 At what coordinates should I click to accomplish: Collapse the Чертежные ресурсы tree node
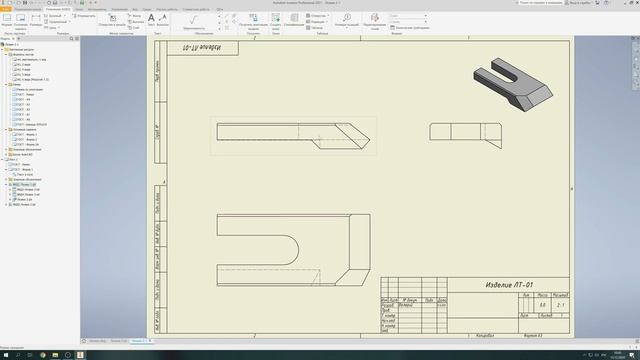(2, 49)
